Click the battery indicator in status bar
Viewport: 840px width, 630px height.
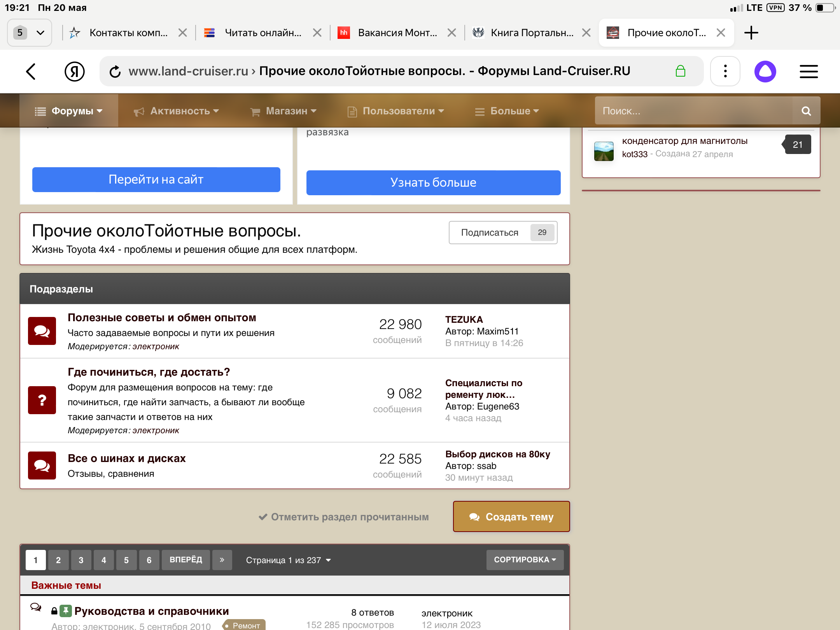coord(825,8)
